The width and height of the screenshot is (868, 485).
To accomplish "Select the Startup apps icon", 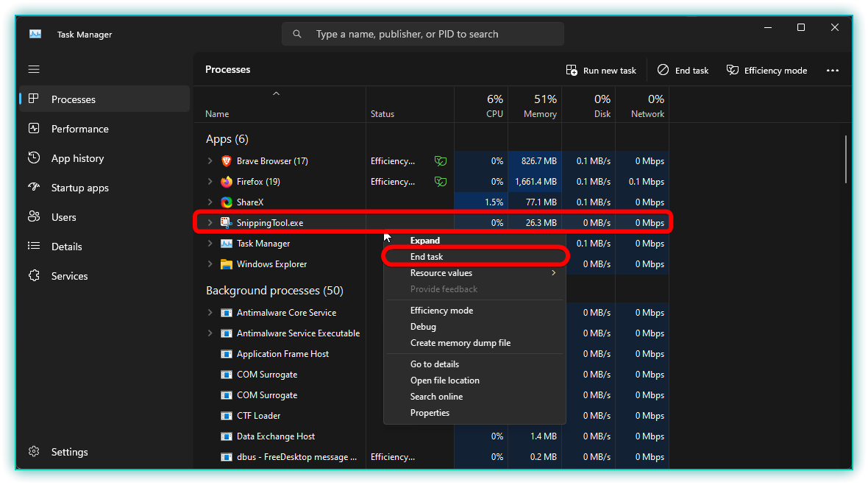I will pos(34,188).
